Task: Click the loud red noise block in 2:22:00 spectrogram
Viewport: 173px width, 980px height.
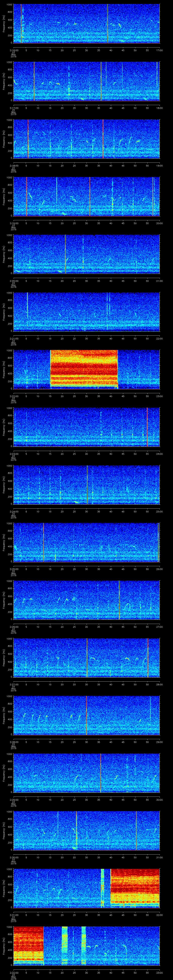Action: (x=84, y=368)
